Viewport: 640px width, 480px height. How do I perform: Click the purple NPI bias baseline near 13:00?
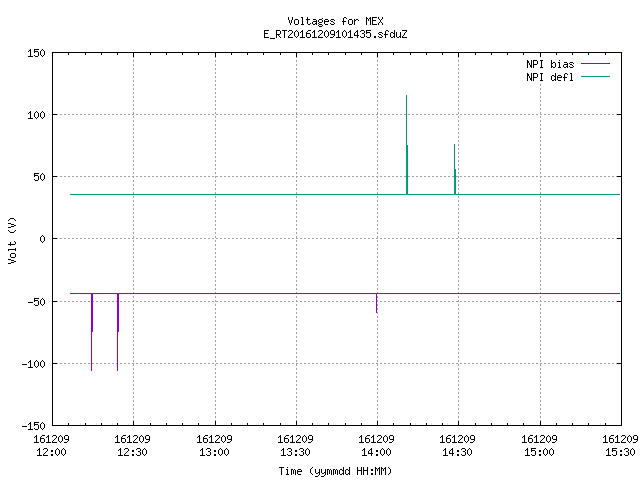[215, 293]
